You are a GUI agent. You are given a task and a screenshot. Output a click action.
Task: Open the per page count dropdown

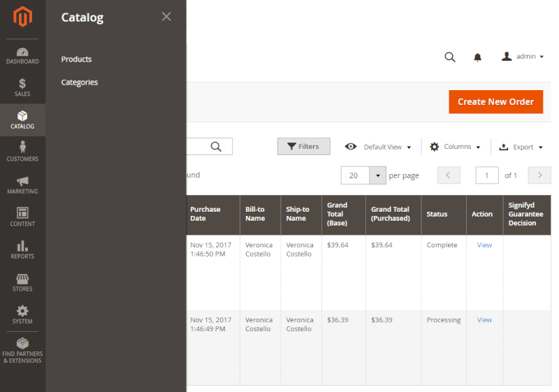pos(378,175)
